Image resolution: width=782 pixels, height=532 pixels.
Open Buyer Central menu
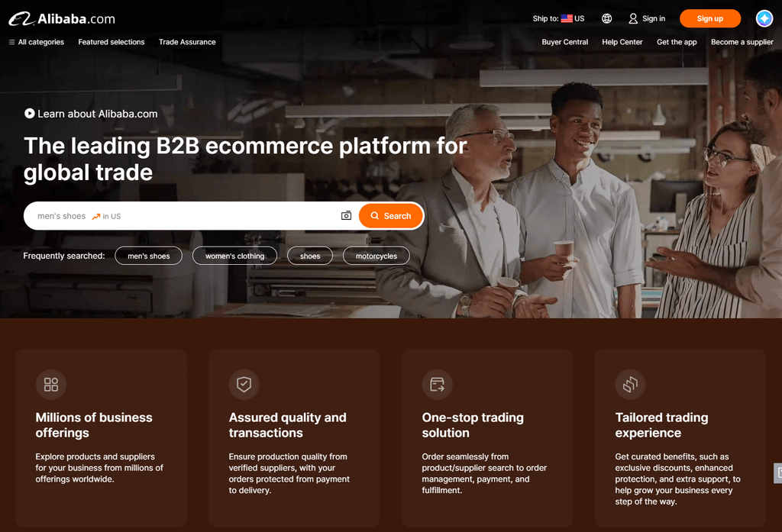(x=564, y=42)
